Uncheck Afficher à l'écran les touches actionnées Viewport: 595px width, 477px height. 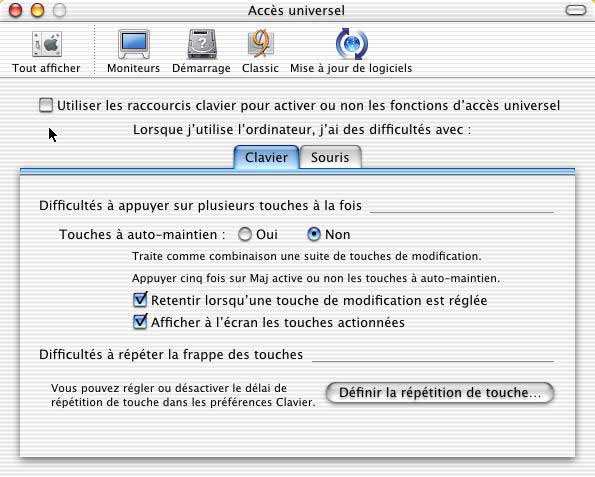pos(140,322)
